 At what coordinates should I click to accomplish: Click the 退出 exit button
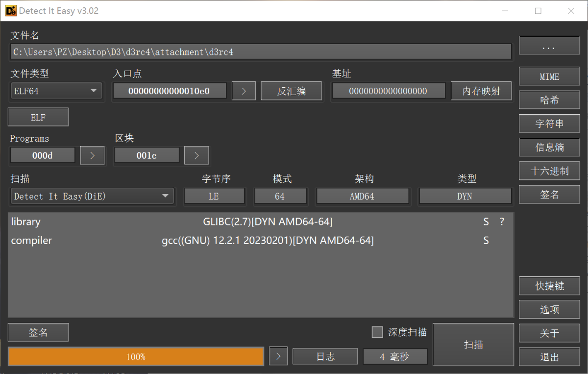point(549,357)
